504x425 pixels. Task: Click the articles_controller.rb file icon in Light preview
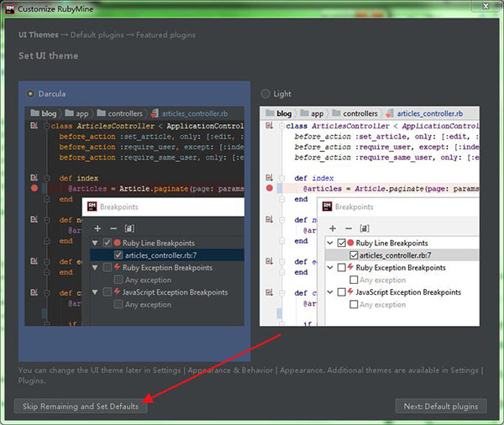point(390,113)
